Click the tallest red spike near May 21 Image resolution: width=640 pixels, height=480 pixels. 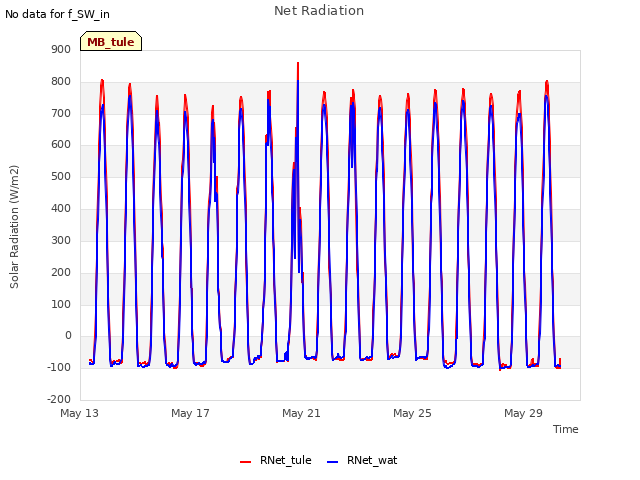[298, 70]
